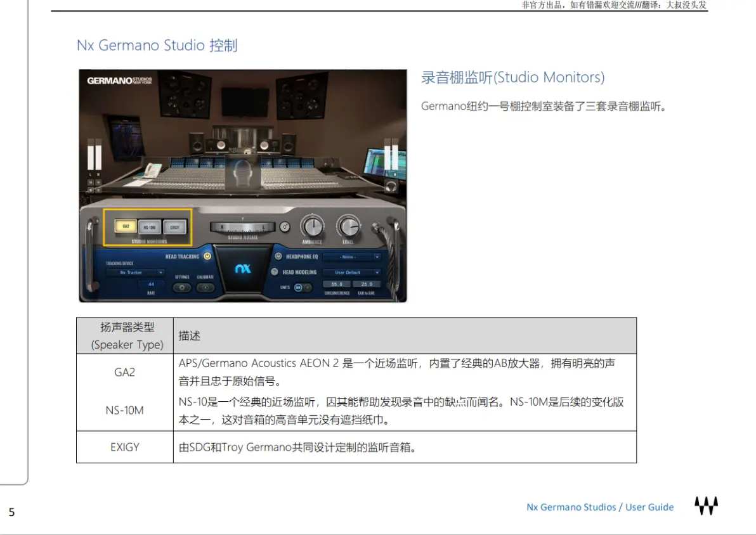Toggle the Headphone EQ power button
The width and height of the screenshot is (756, 535).
[x=278, y=257]
